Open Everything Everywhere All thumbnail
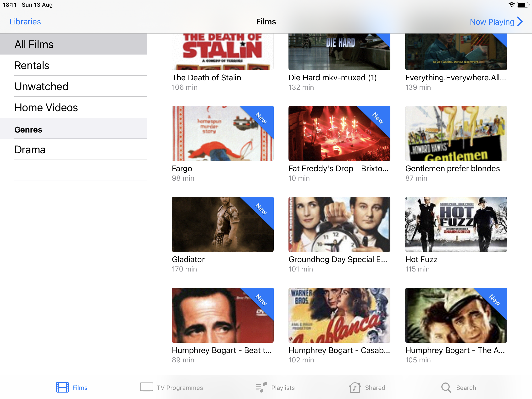Viewport: 532px width, 399px height. (x=456, y=52)
